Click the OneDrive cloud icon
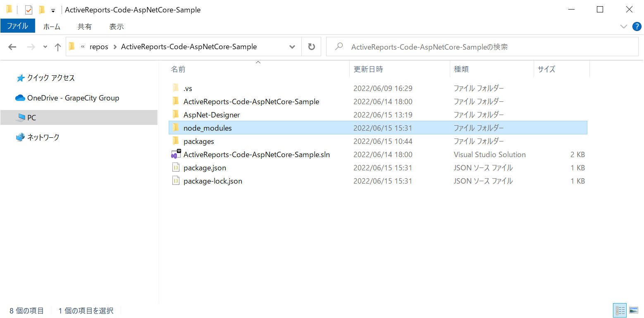 pos(20,98)
